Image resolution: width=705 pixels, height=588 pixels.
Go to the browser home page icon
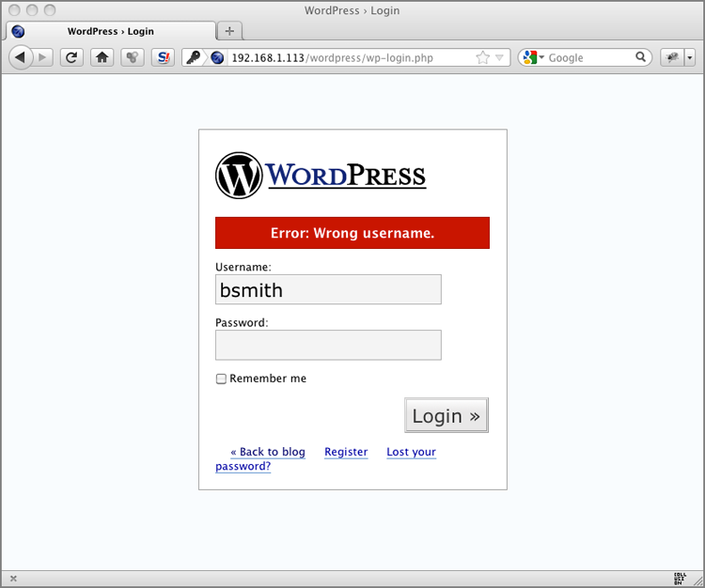[x=102, y=57]
